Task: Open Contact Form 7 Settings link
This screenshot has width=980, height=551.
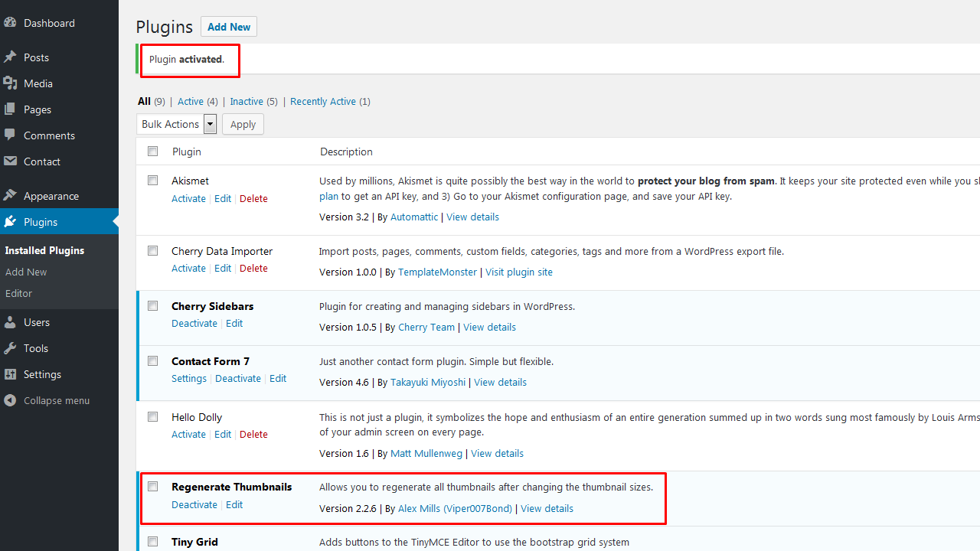Action: tap(189, 378)
